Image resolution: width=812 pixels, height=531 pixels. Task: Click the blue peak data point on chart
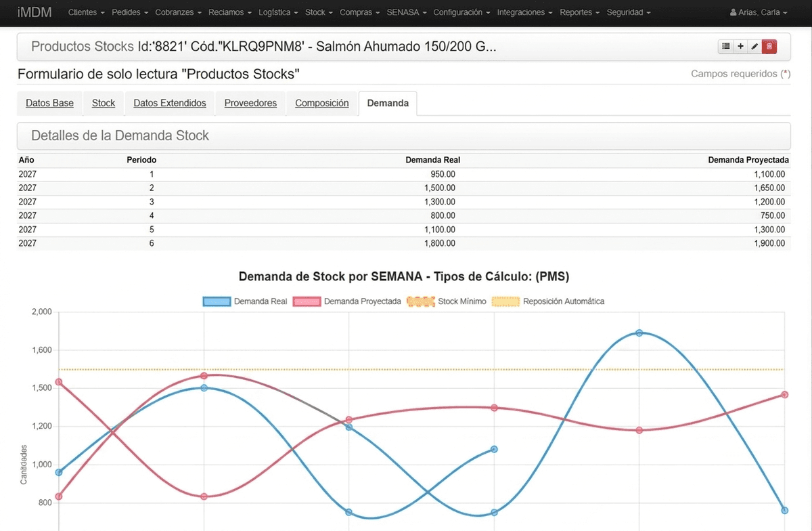click(639, 333)
